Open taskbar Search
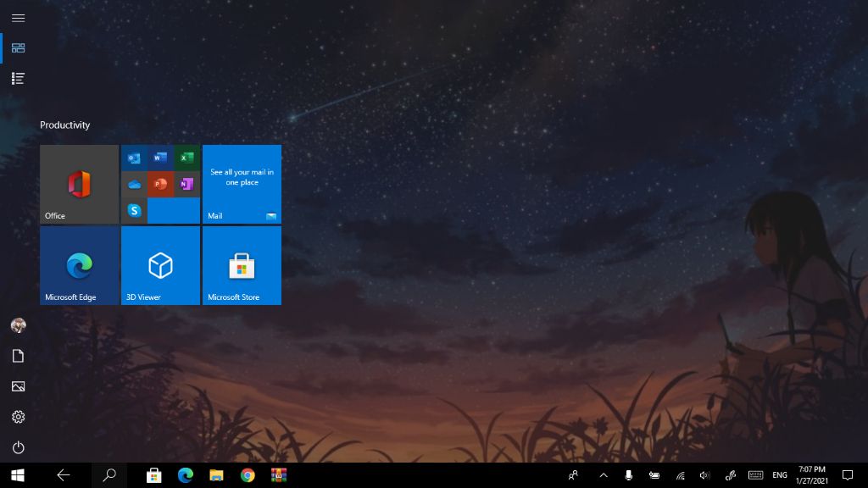The width and height of the screenshot is (868, 488). [x=109, y=475]
